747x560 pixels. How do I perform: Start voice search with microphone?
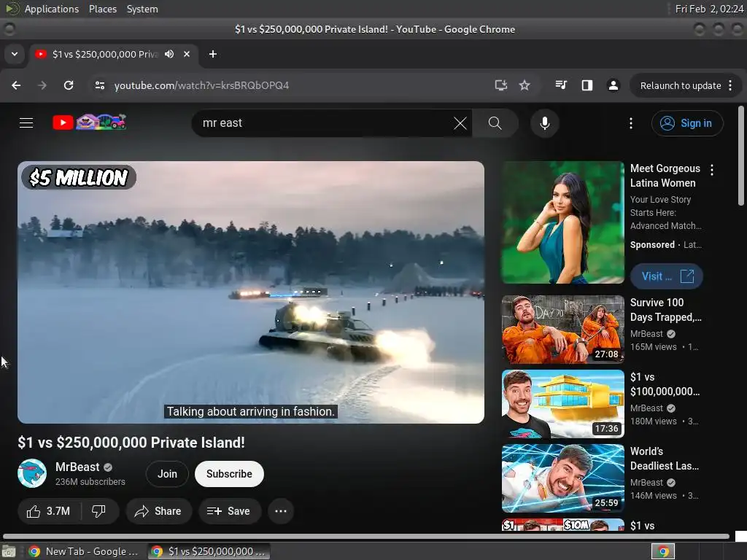544,123
